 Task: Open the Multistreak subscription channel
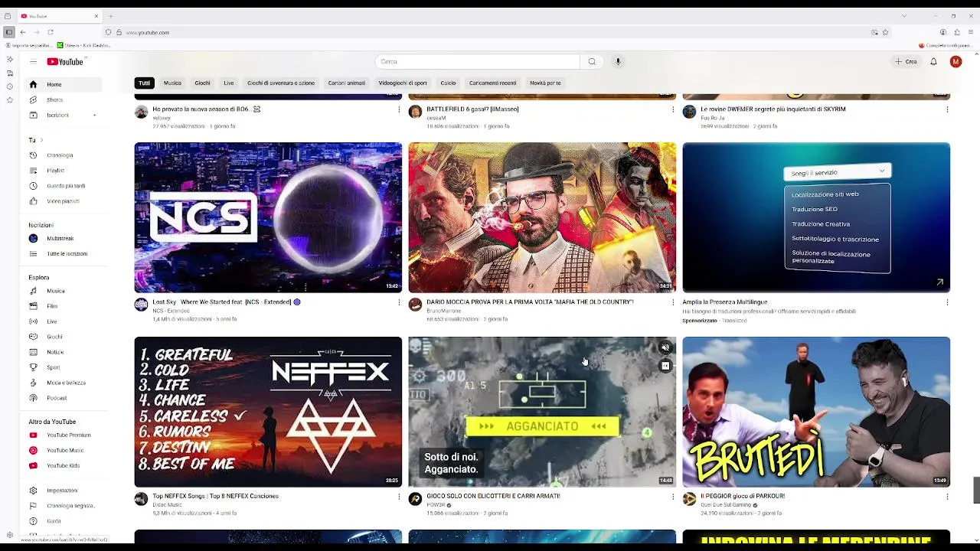coord(60,239)
